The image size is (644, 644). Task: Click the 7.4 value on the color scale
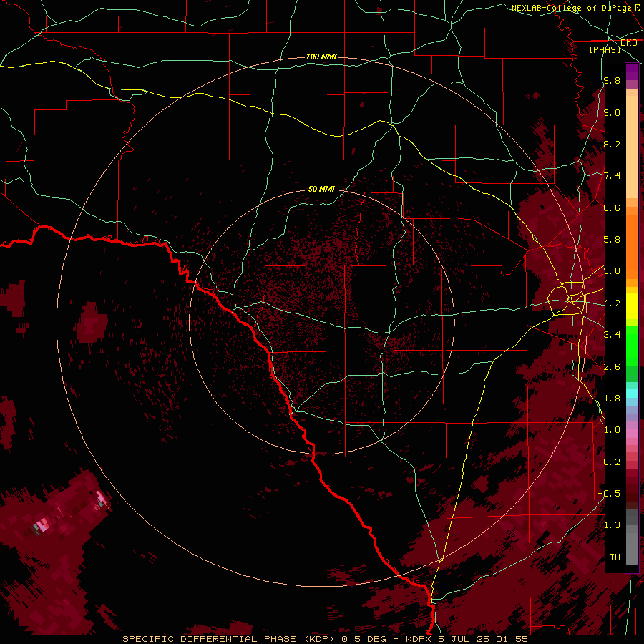(x=612, y=176)
